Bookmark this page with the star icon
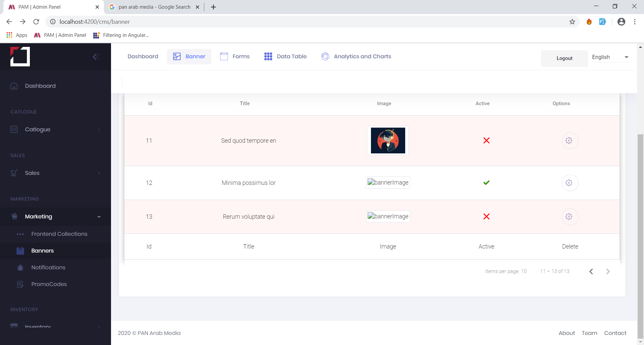This screenshot has height=345, width=644. (572, 22)
